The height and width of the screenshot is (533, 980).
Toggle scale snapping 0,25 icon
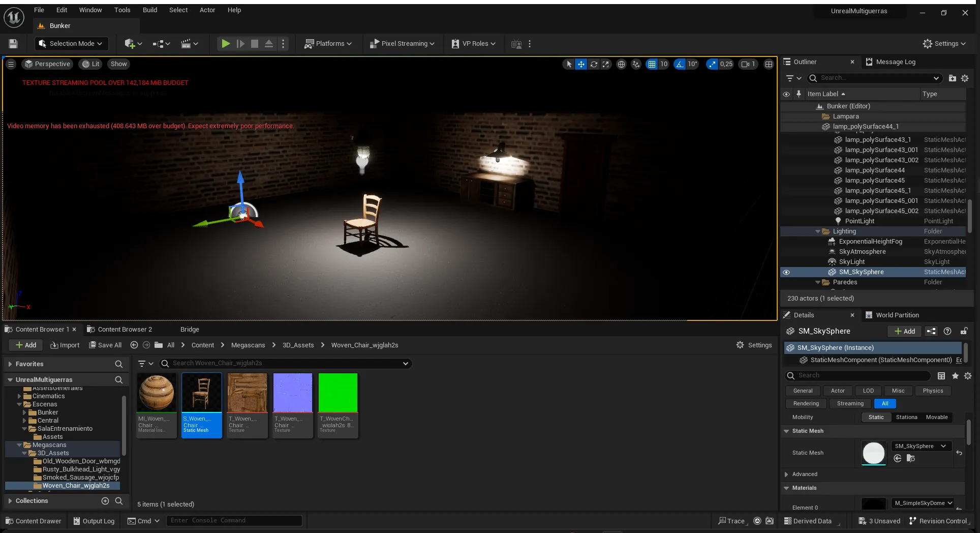pos(712,64)
